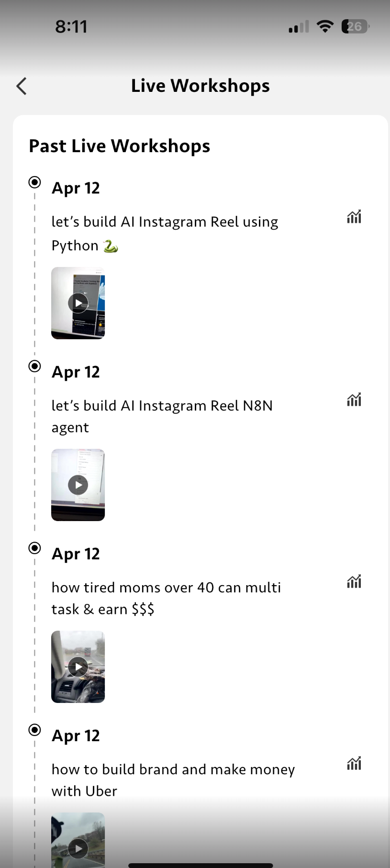Tap the Past Live Workshops heading
The width and height of the screenshot is (390, 868).
[120, 146]
